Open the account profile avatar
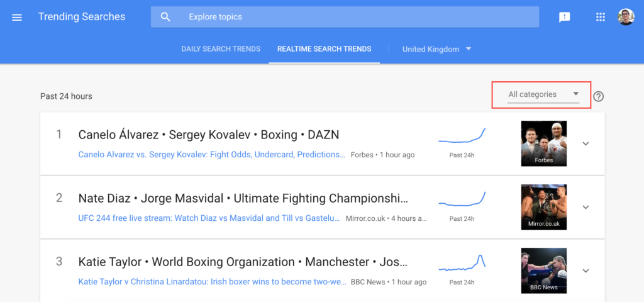 626,17
